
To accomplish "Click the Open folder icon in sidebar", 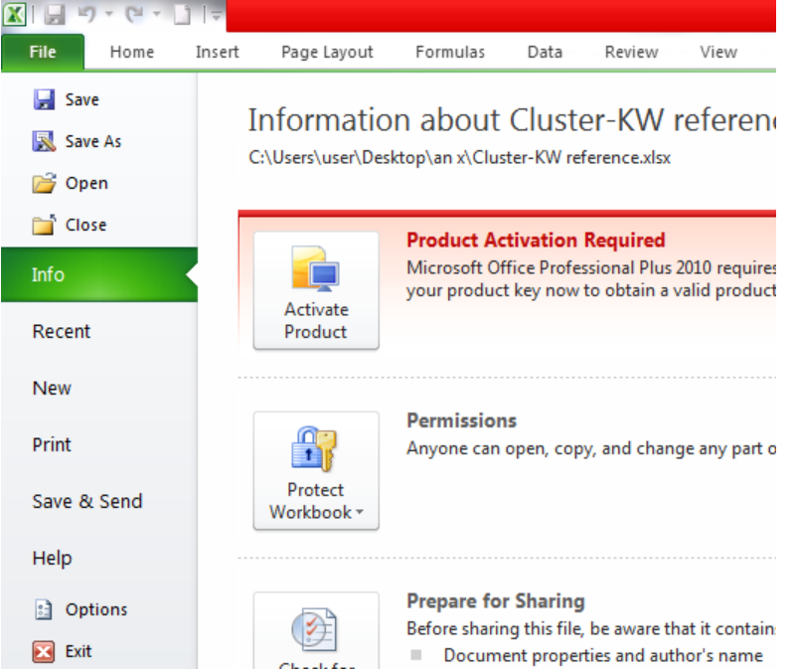I will click(x=45, y=183).
